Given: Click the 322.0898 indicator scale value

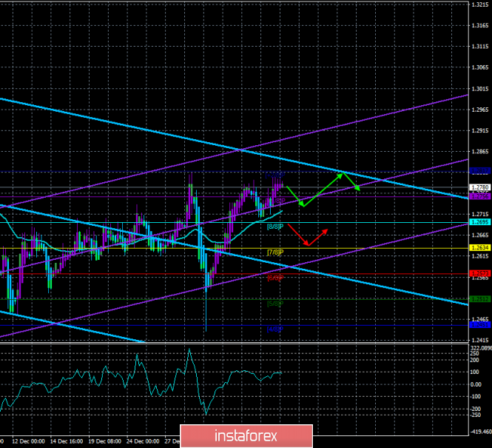Looking at the screenshot, I should (482, 348).
